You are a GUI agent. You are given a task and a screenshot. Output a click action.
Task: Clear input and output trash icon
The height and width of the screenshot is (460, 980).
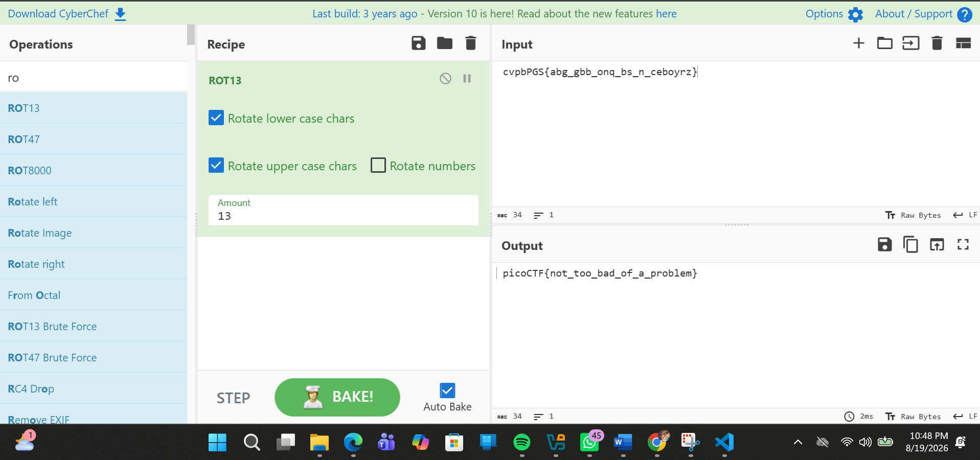tap(937, 43)
